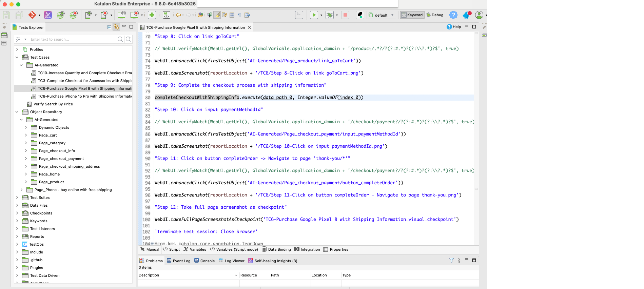Switch to the Event Log tab

pos(179,261)
